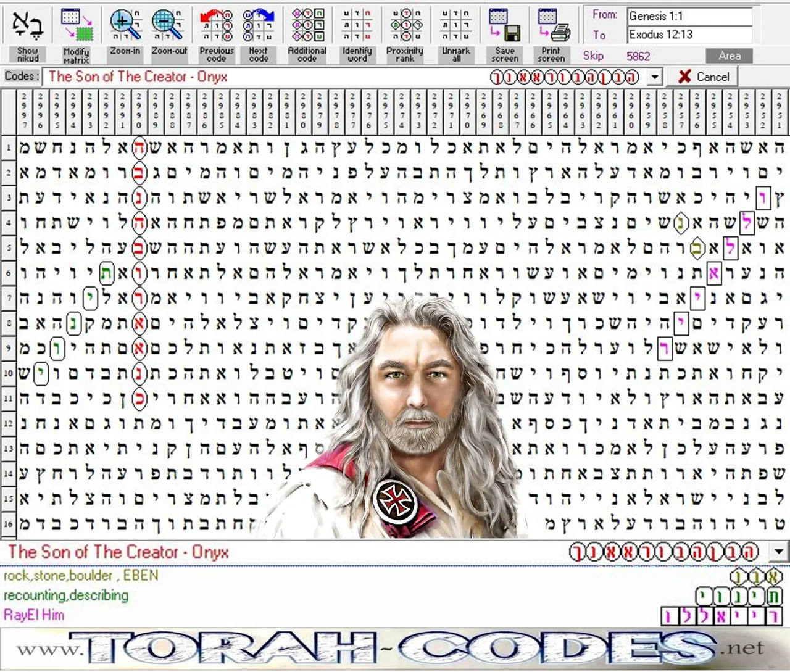790x672 pixels.
Task: Click the magenta boxed letter in matrix row 3
Action: click(763, 198)
